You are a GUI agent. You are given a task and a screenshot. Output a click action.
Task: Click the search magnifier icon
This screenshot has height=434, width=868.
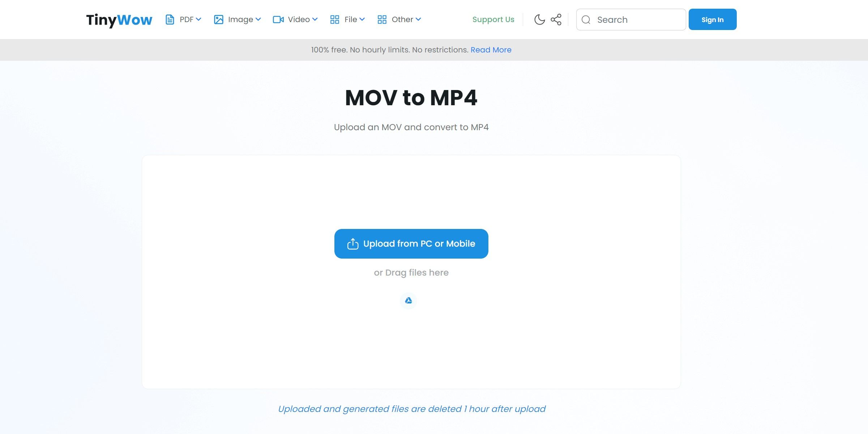pyautogui.click(x=586, y=20)
